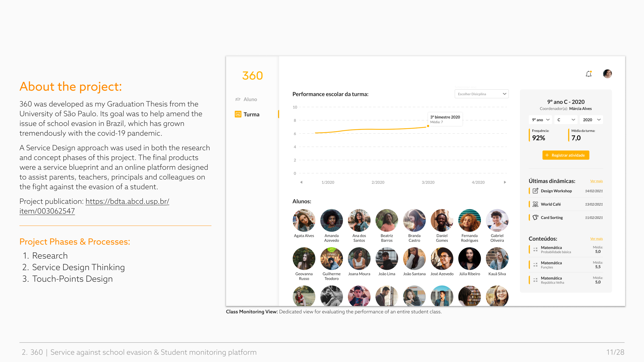Click the 3º bimestre chart data point
Viewport: 644px width, 362px height.
428,126
